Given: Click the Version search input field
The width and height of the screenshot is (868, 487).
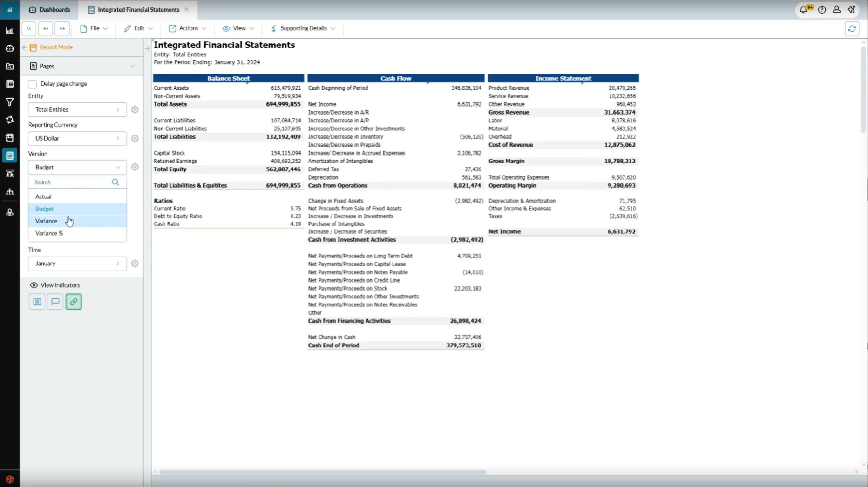Looking at the screenshot, I should click(70, 183).
